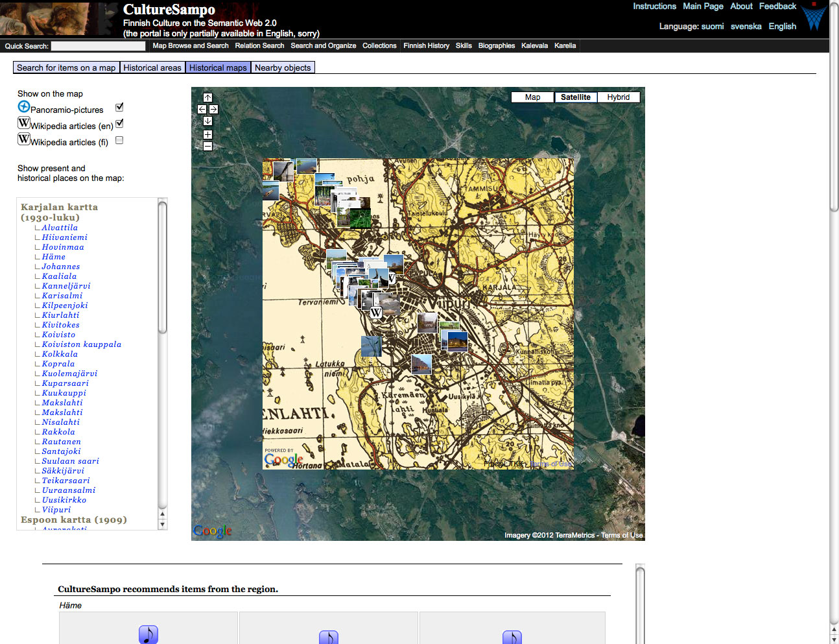This screenshot has height=644, width=839.
Task: Click the Panoramio circle icon in legend
Action: tap(24, 107)
